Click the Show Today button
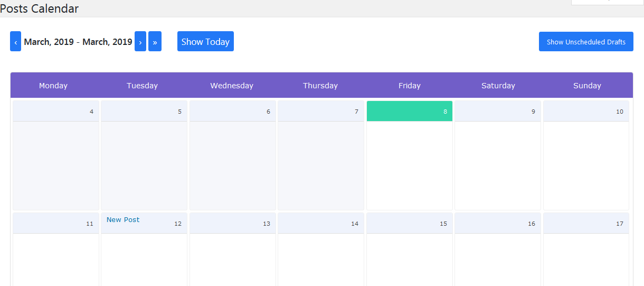 [205, 42]
